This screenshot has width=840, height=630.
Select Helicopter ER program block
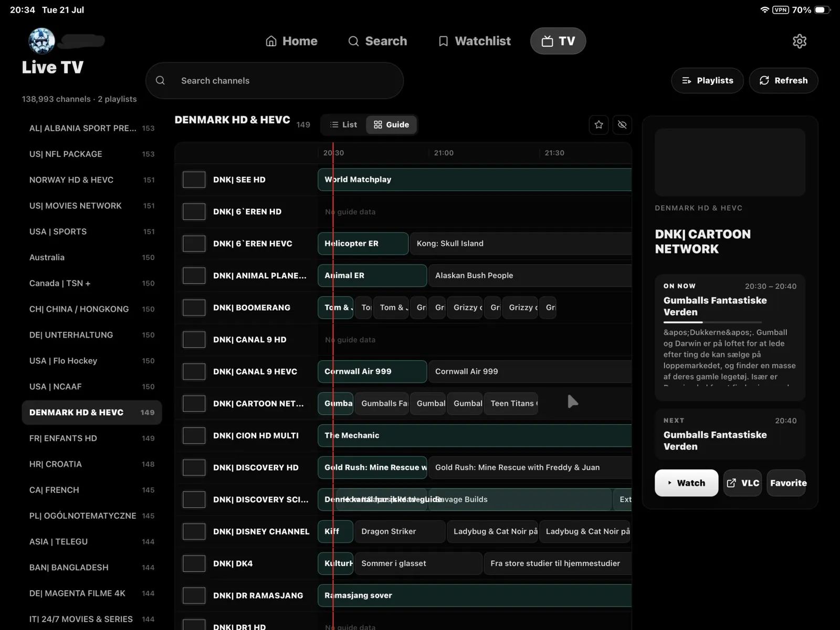pyautogui.click(x=363, y=244)
